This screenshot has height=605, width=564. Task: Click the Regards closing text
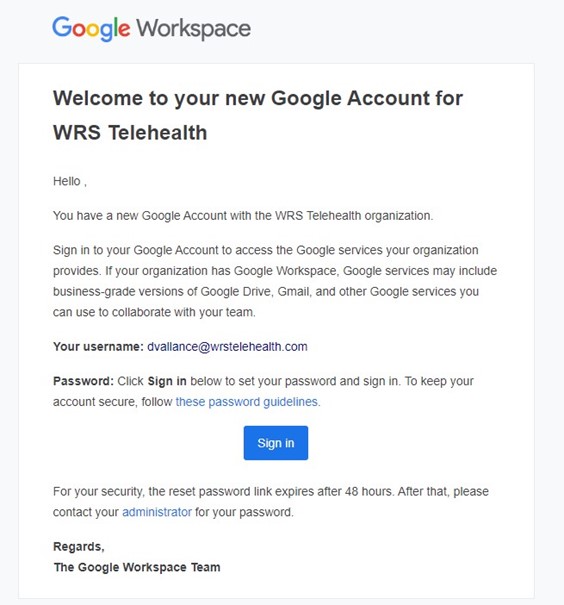(79, 546)
